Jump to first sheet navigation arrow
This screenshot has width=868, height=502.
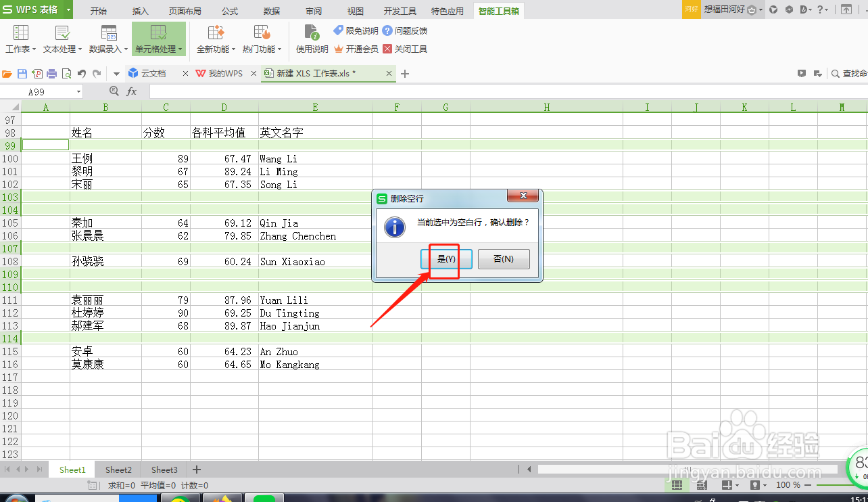click(x=8, y=469)
